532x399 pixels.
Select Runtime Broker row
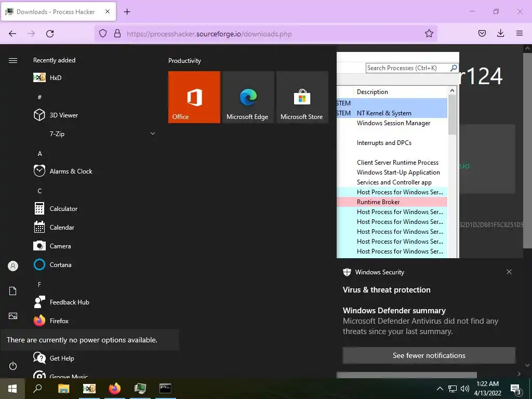392,202
